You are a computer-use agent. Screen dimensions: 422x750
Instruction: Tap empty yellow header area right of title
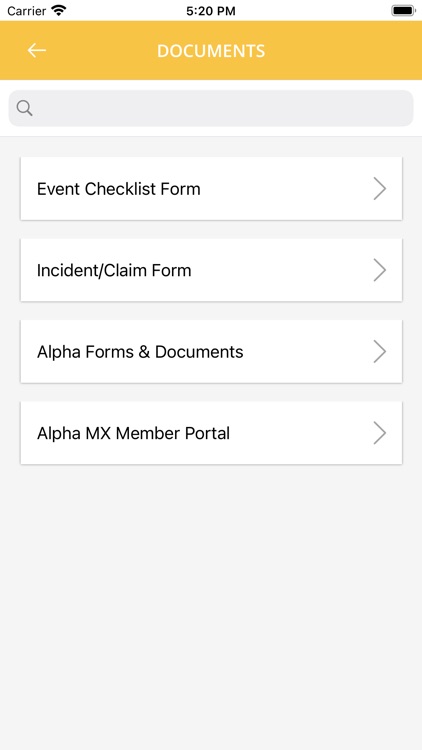[340, 51]
